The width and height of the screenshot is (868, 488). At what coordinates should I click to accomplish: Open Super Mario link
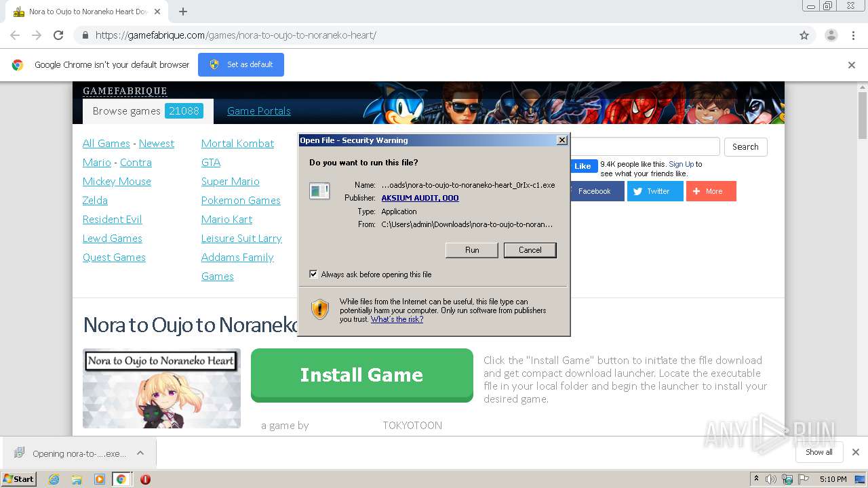(x=231, y=182)
